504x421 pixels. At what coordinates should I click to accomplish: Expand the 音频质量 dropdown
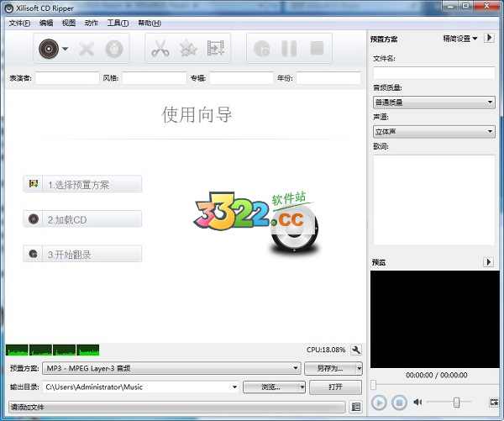point(434,103)
